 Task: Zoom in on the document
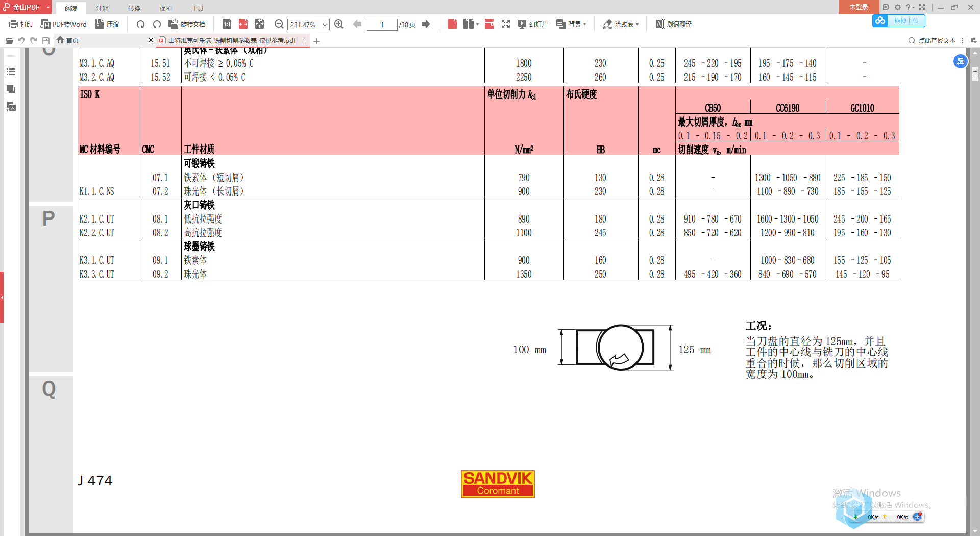[339, 24]
